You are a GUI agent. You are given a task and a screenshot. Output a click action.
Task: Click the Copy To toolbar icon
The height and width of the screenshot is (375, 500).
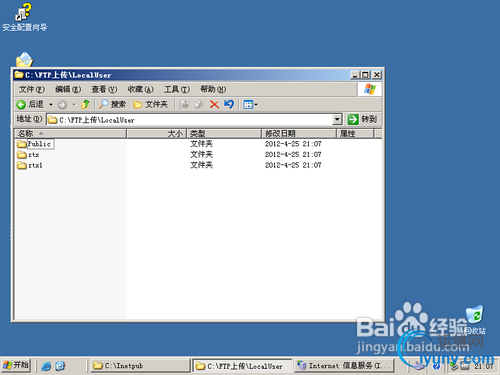199,105
